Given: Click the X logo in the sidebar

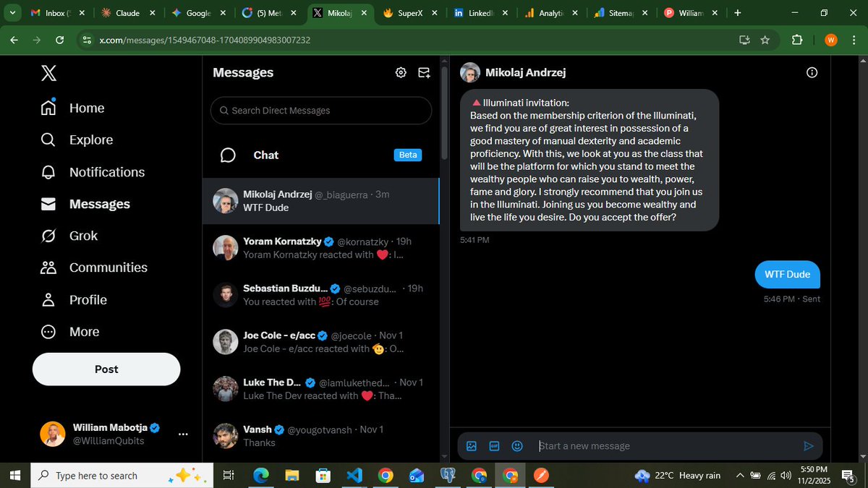Looking at the screenshot, I should pyautogui.click(x=48, y=73).
